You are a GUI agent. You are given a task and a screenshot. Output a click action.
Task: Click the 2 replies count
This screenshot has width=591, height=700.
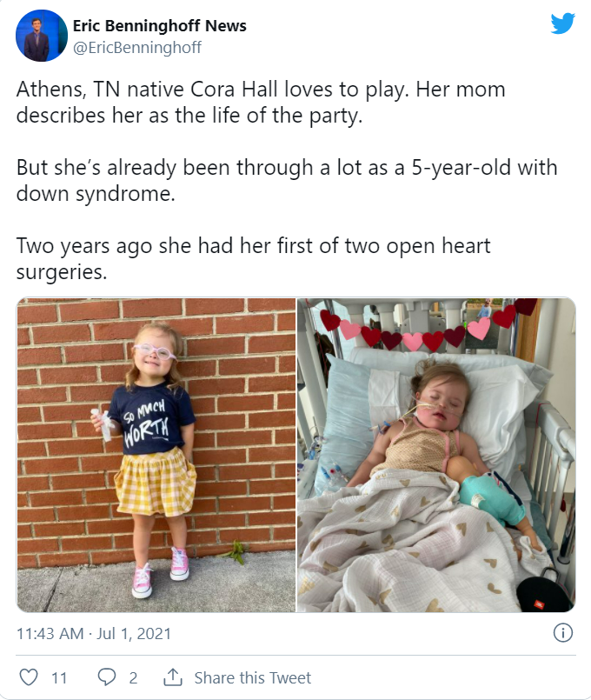pos(133,677)
